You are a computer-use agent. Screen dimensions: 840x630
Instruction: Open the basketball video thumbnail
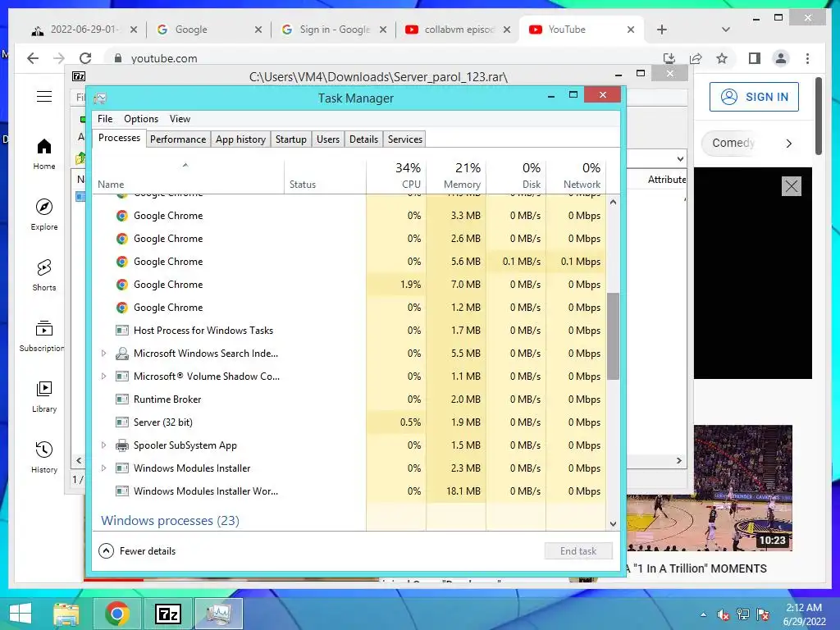pyautogui.click(x=710, y=488)
